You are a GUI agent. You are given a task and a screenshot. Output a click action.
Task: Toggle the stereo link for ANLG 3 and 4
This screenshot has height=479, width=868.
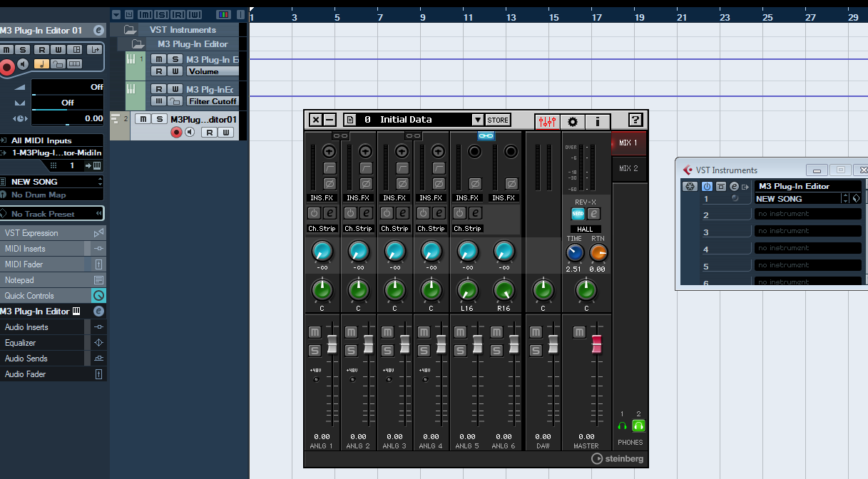tap(413, 135)
